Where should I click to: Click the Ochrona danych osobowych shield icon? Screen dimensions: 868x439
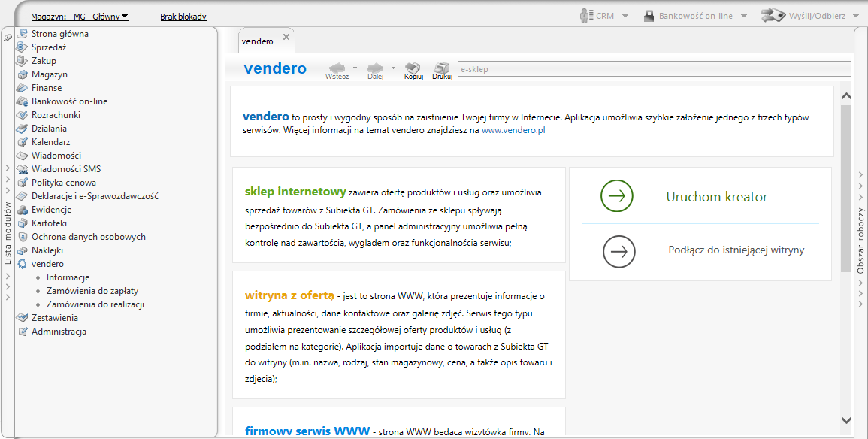point(22,237)
